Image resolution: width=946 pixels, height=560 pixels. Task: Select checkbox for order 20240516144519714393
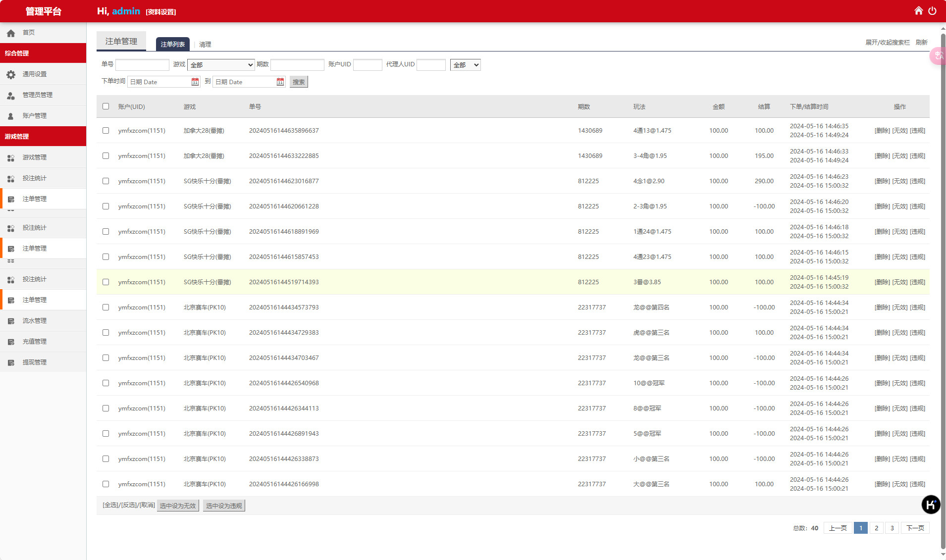pyautogui.click(x=105, y=282)
